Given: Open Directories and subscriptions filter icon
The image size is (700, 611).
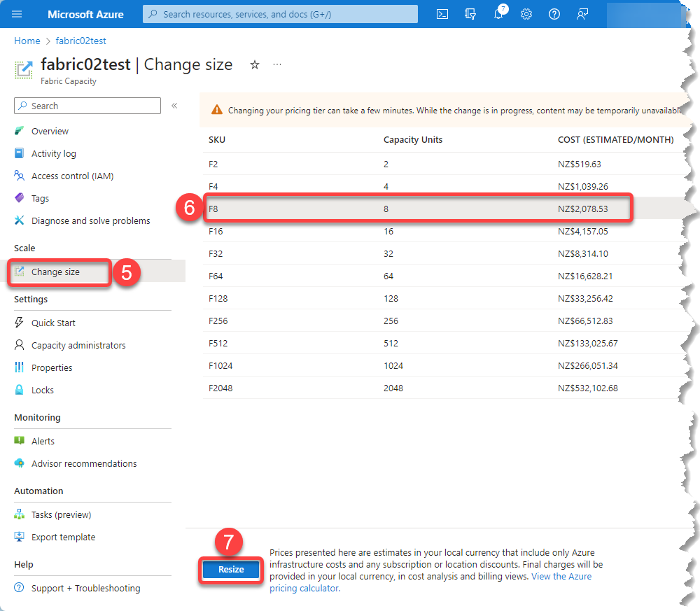Looking at the screenshot, I should click(x=470, y=14).
